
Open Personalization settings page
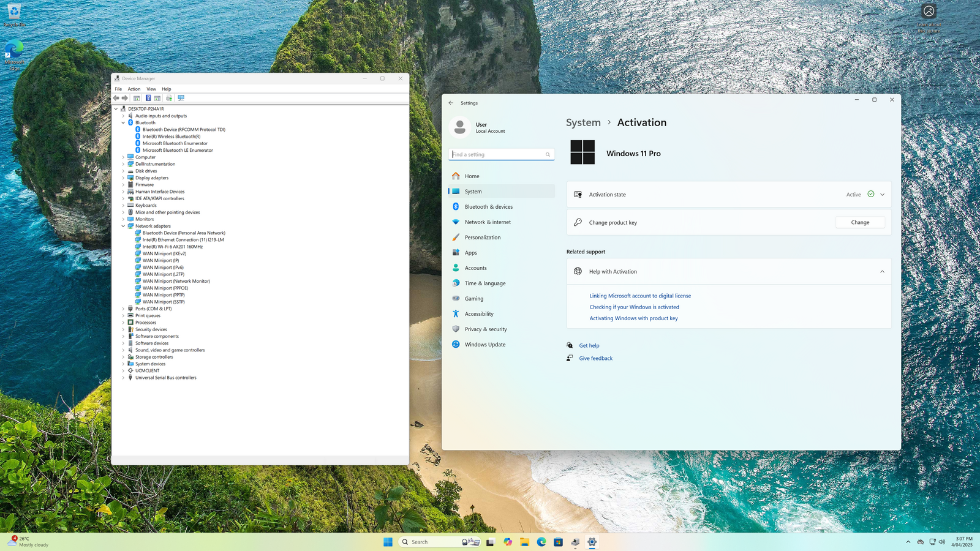[x=502, y=238]
